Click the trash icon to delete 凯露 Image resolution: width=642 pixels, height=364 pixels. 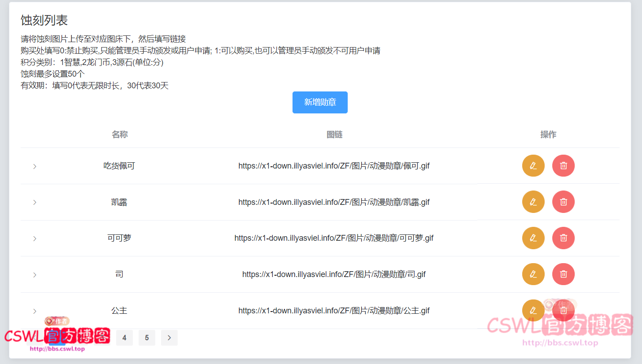[563, 202]
